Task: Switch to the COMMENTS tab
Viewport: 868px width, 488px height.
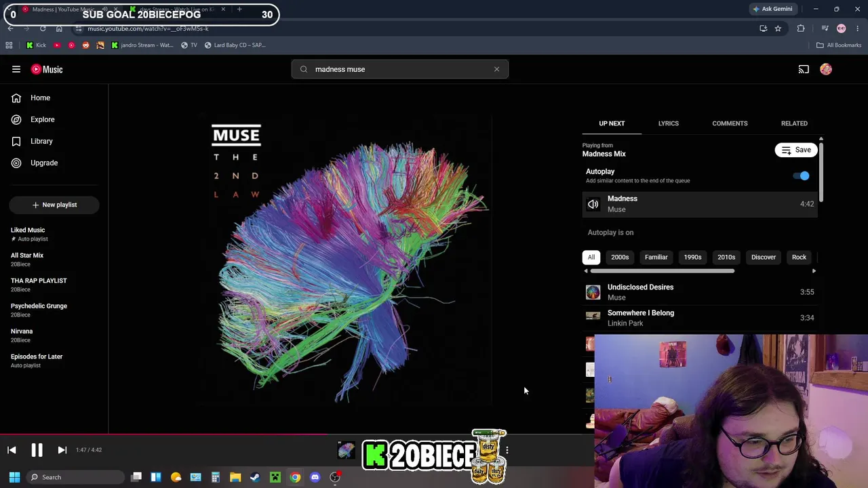Action: click(x=730, y=123)
